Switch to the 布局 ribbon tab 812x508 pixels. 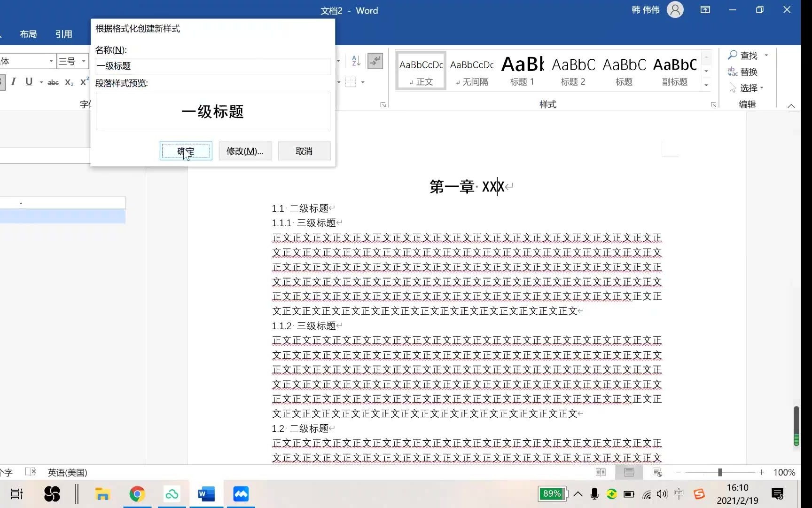pos(28,33)
